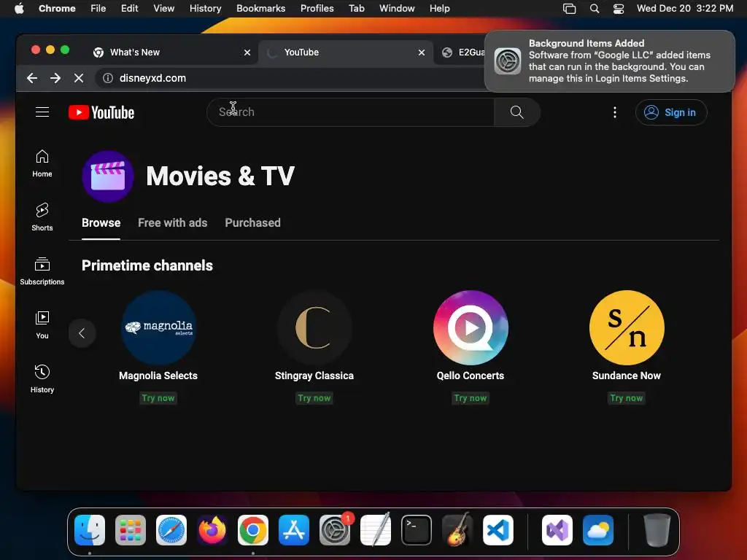Screen dimensions: 747x560
Task: Click Try now under Qello Concerts
Action: click(x=471, y=398)
